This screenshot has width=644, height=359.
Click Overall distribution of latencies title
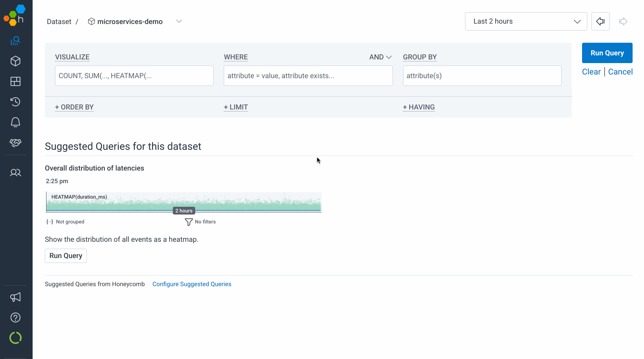pyautogui.click(x=95, y=168)
